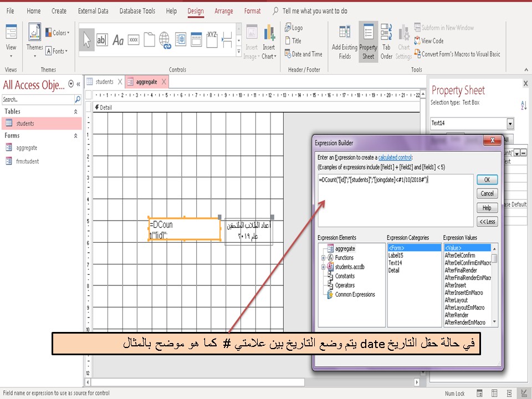This screenshot has width=532, height=399.
Task: Click Help in Expression Builder
Action: [x=487, y=208]
